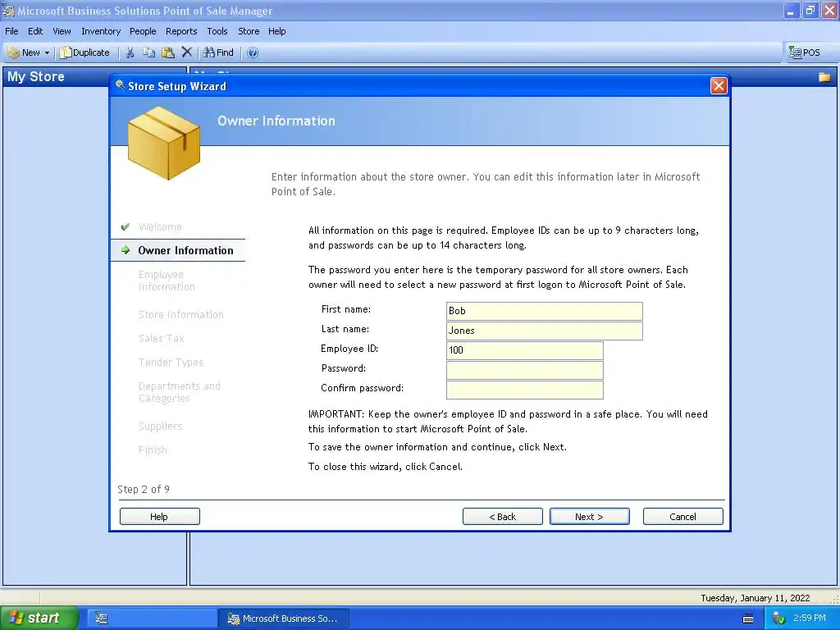Click the First name field containing Bob
Viewport: 840px width, 630px height.
coord(545,311)
